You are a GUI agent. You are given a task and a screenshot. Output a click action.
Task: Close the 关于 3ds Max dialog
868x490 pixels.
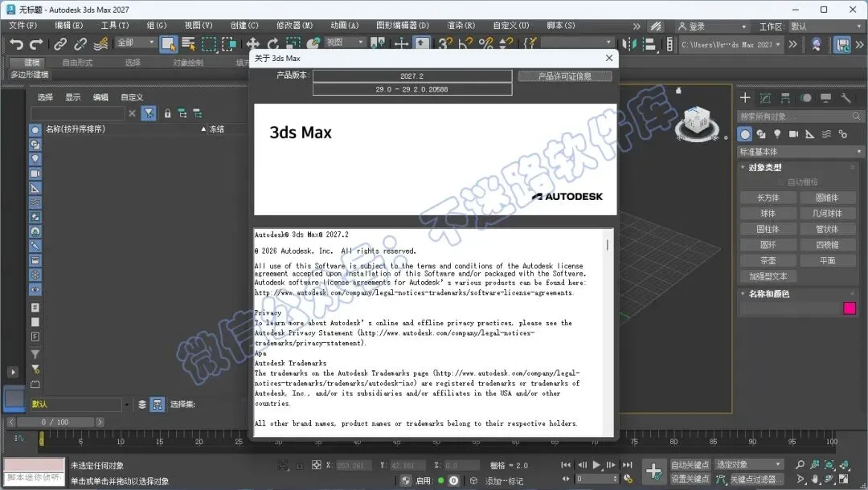(609, 58)
